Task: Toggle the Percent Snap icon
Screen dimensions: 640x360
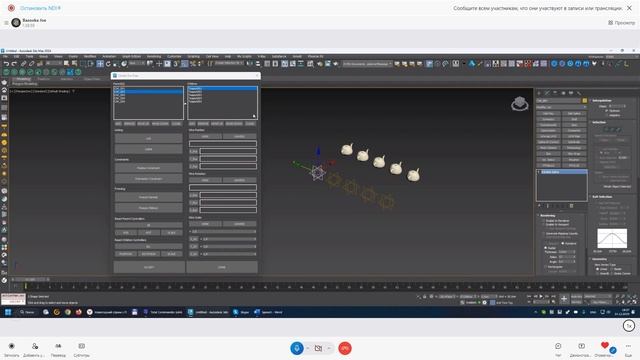Action: [x=193, y=64]
